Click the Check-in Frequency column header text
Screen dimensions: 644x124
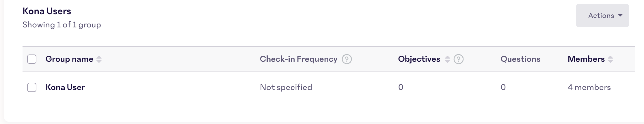click(299, 59)
